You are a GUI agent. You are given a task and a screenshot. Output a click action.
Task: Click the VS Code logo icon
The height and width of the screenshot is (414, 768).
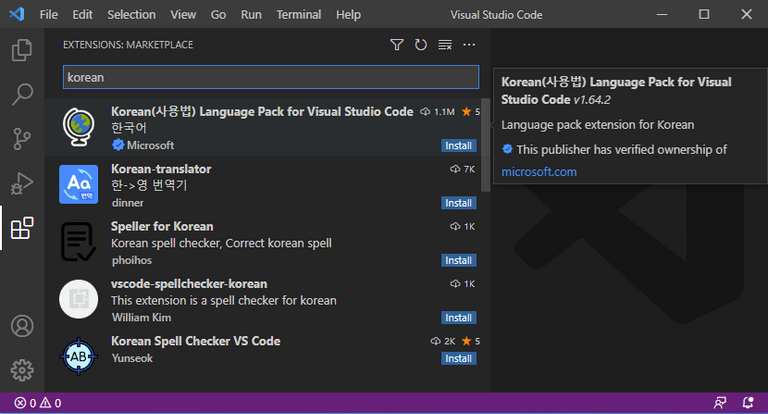[x=17, y=14]
